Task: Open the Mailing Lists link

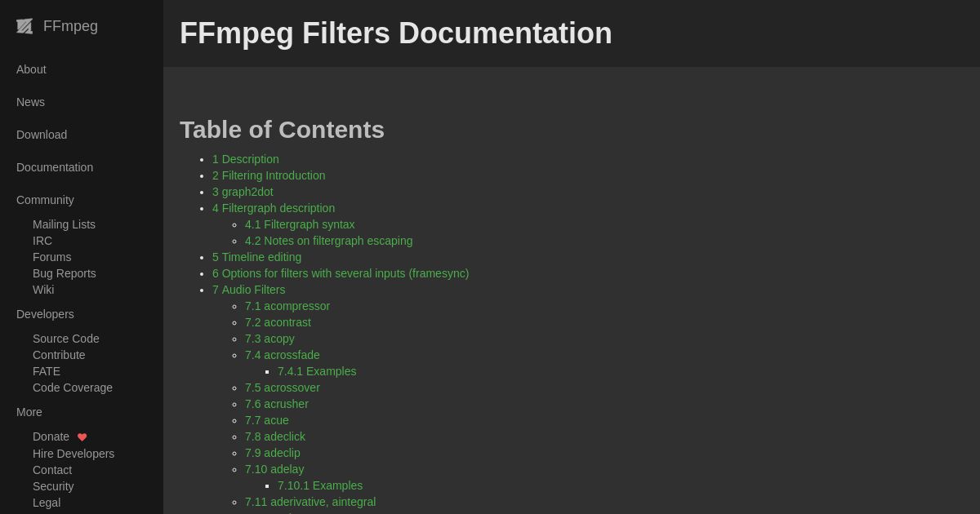Action: 64,224
